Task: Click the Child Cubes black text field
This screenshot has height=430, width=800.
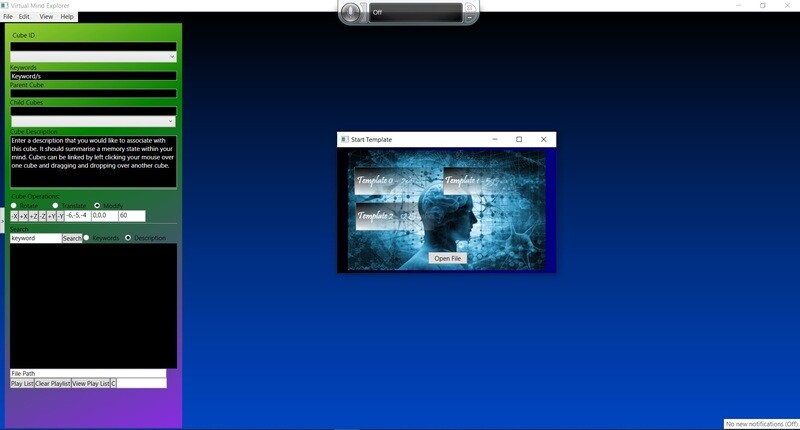Action: click(93, 111)
